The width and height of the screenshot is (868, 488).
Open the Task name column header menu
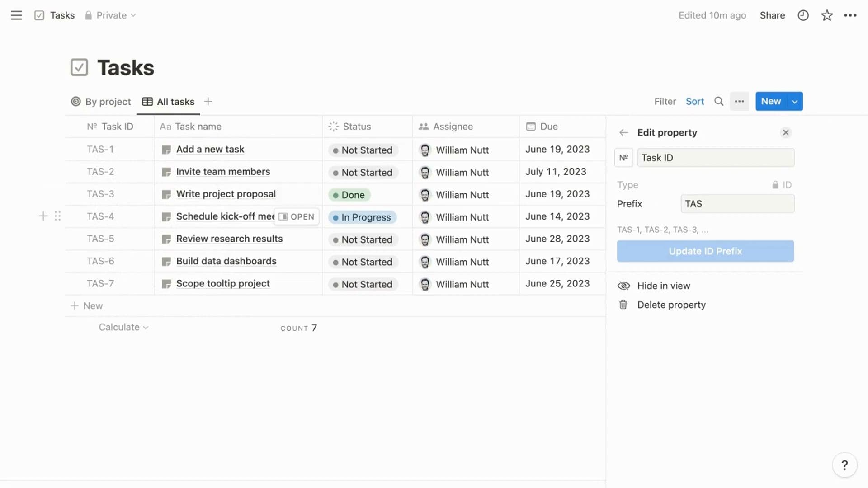238,127
